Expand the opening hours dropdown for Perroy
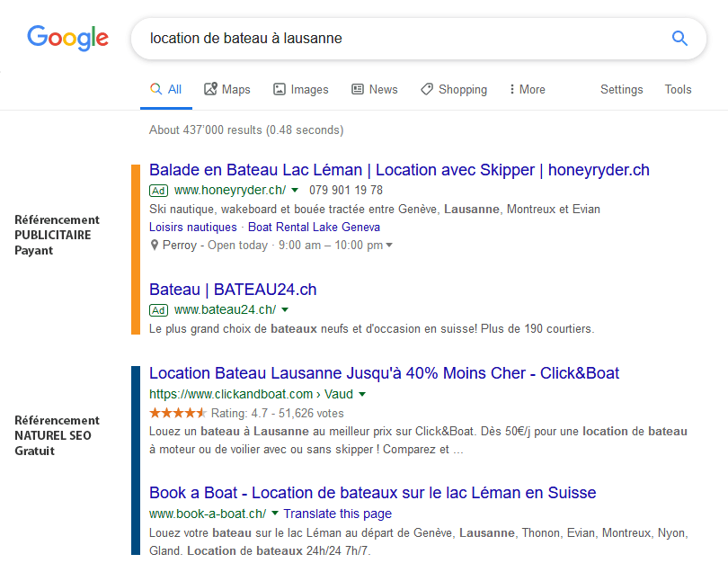 (389, 245)
